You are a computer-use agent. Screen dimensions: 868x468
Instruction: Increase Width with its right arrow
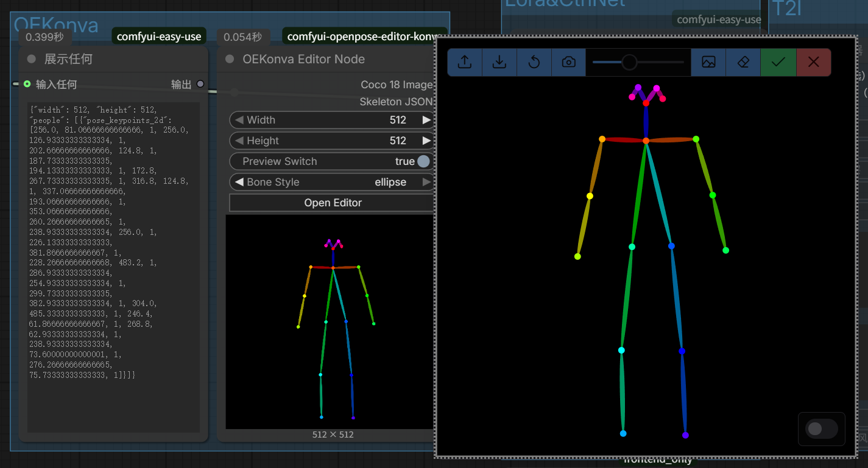(x=426, y=120)
